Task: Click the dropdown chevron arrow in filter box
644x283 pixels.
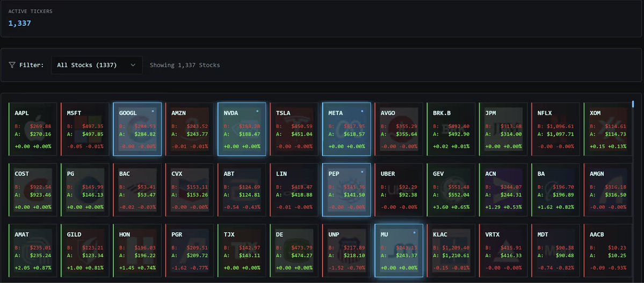Action: coord(133,65)
